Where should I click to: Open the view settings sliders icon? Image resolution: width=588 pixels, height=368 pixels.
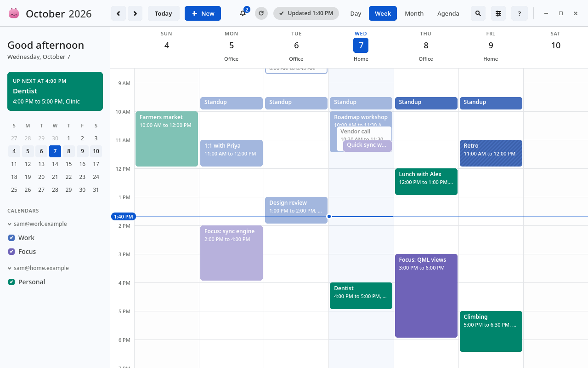[x=498, y=13]
